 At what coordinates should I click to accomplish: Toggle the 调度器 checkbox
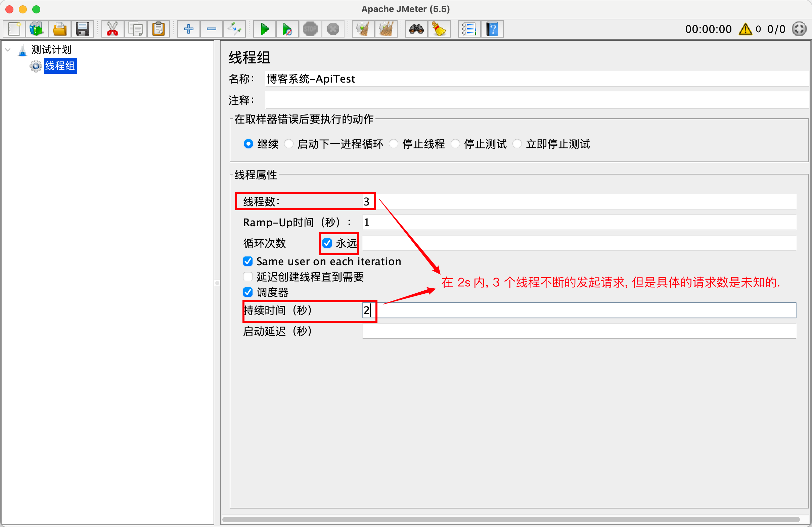point(248,292)
